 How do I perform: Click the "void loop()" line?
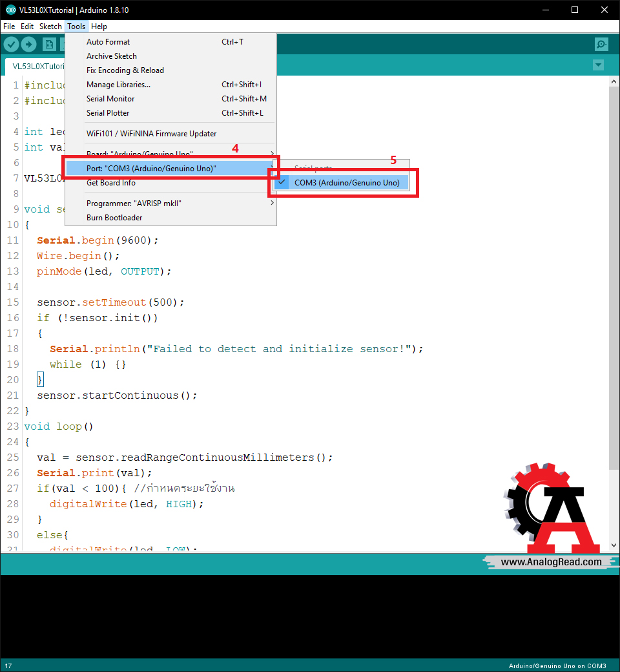[x=58, y=426]
